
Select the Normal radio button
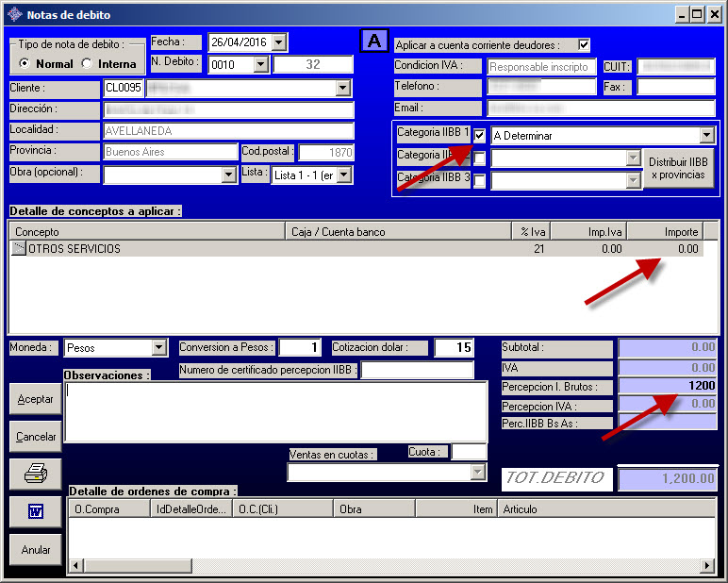coord(25,64)
